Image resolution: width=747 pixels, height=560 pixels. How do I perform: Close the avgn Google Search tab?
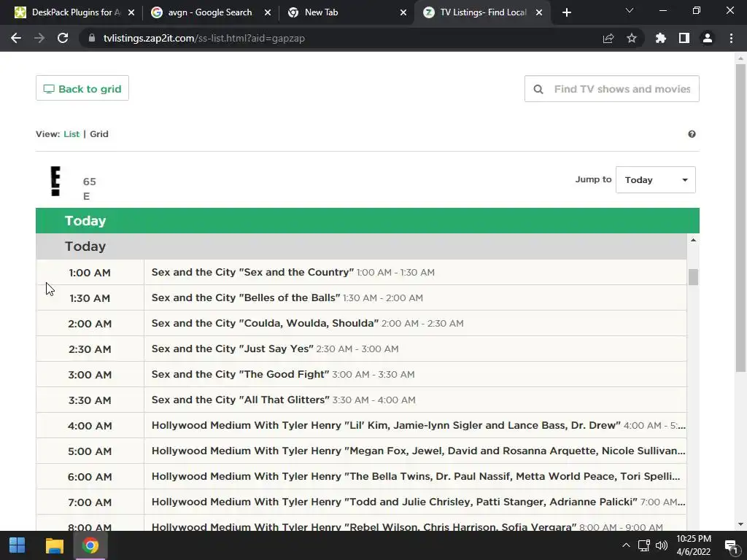(x=268, y=12)
